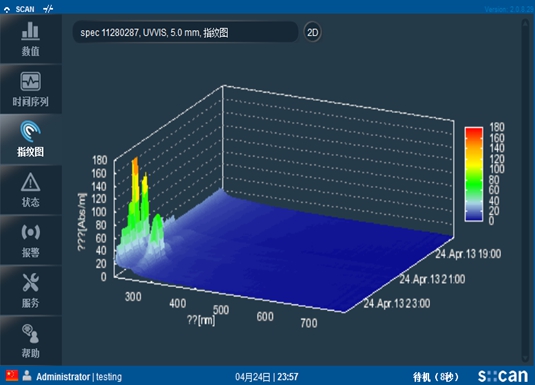
Task: Click the scrollbar down arrow
Action: 525,357
